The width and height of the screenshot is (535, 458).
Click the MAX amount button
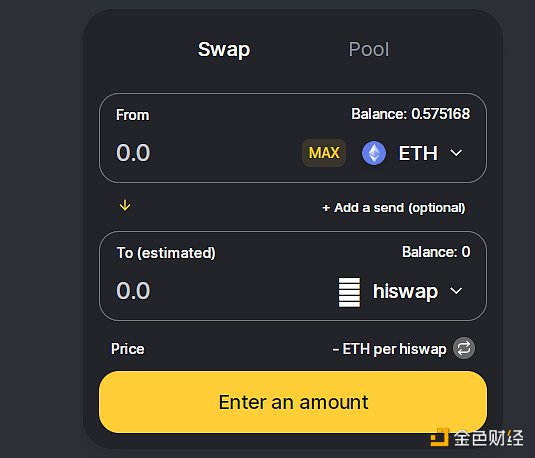coord(324,153)
